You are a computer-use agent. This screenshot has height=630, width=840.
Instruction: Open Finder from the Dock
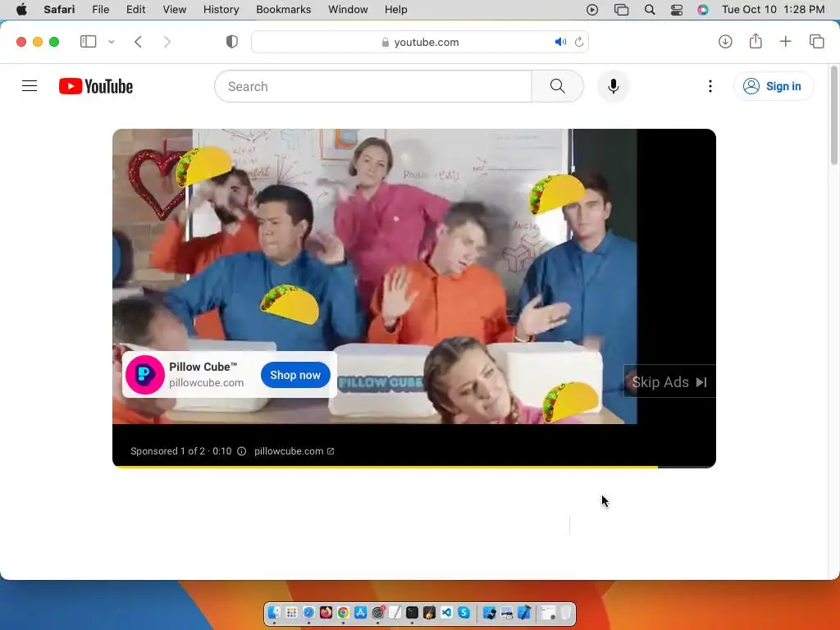click(x=274, y=612)
